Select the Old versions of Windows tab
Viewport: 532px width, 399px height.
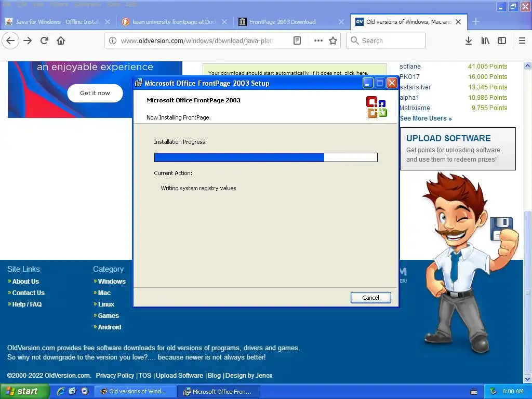(408, 22)
